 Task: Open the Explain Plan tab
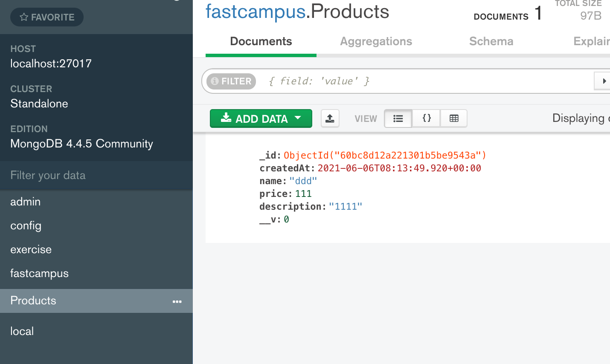(592, 41)
